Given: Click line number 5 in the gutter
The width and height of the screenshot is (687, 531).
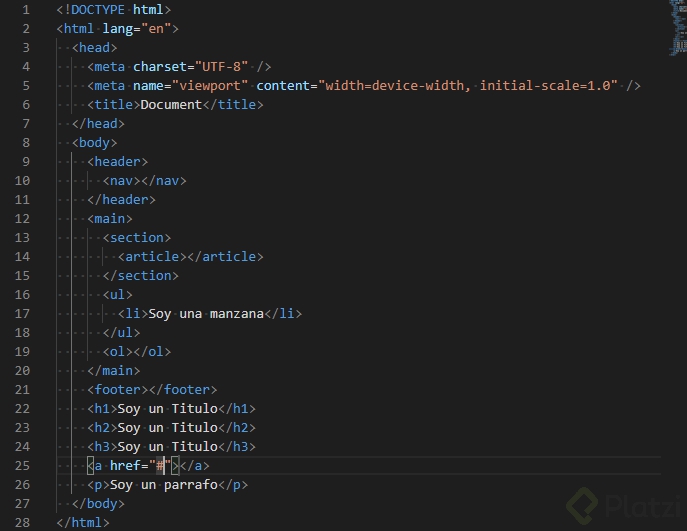Looking at the screenshot, I should coord(26,85).
